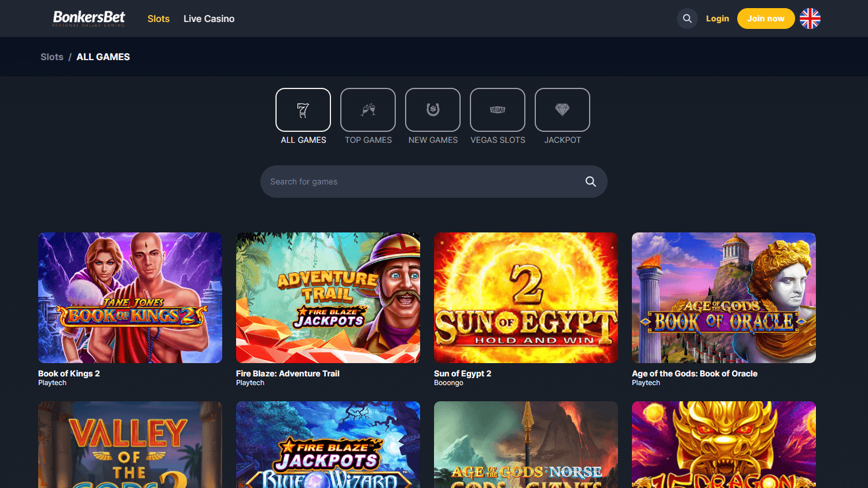Click inside the Search for games field

point(405,181)
